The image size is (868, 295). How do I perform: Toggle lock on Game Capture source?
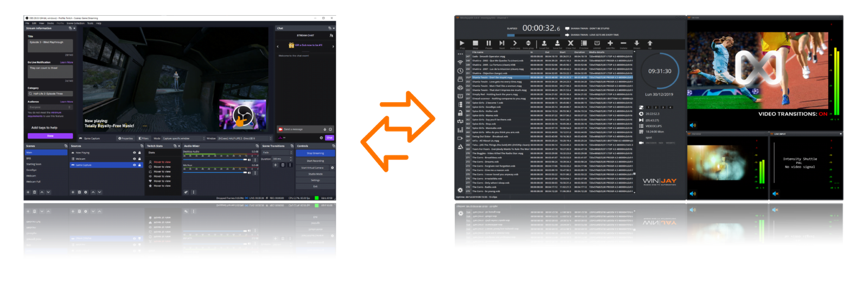tap(139, 165)
